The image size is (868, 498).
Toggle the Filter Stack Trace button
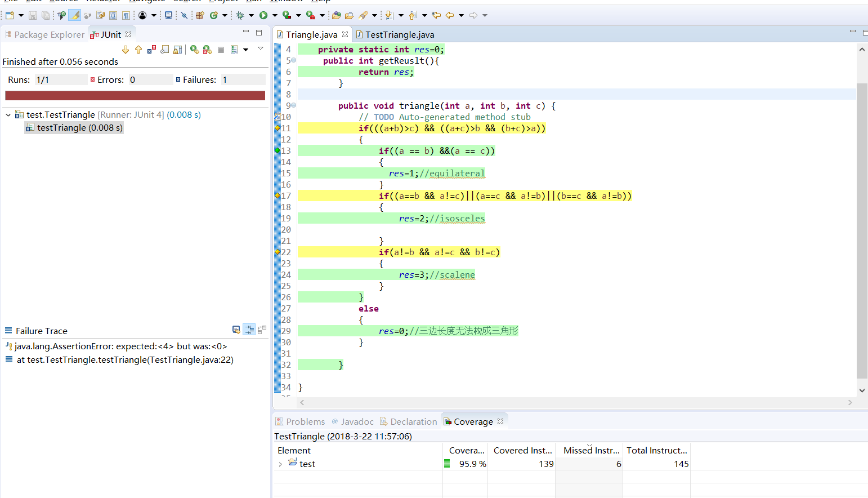249,330
